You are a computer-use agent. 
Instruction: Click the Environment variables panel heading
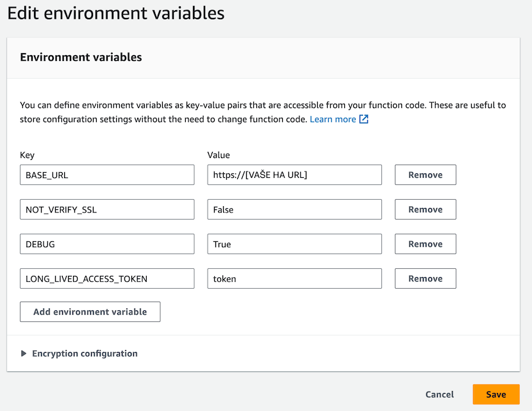pyautogui.click(x=81, y=57)
